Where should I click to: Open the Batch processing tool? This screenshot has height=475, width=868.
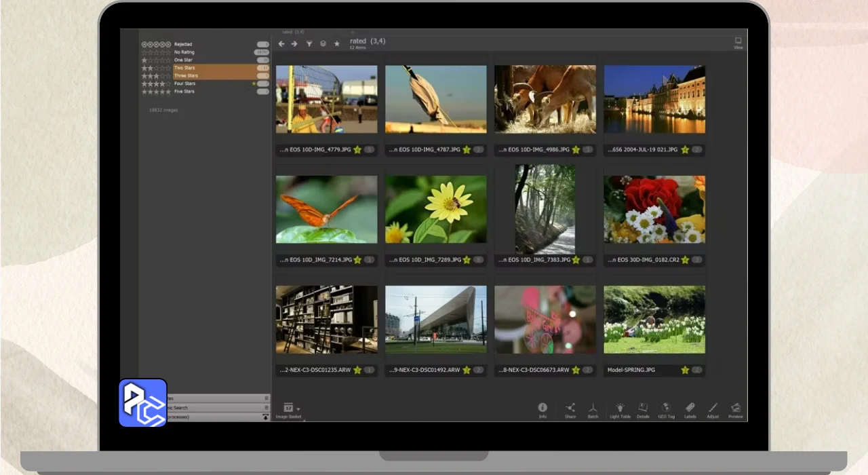coord(593,408)
